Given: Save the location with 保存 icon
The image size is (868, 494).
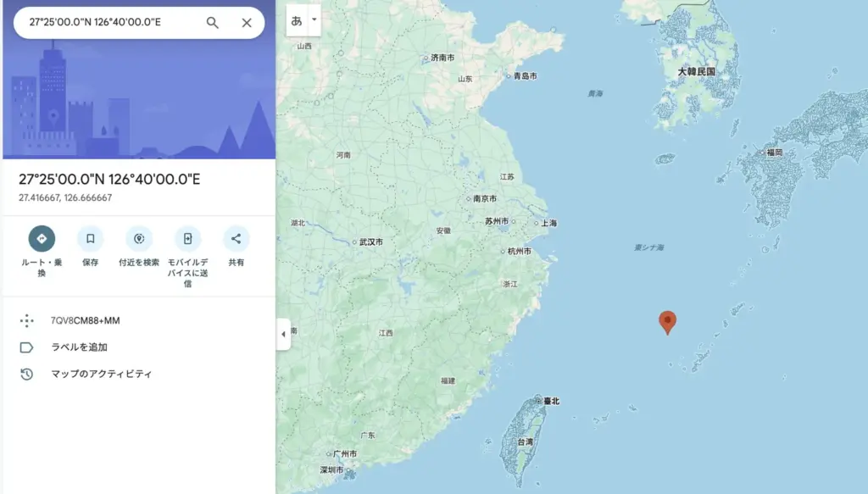Looking at the screenshot, I should click(x=90, y=238).
